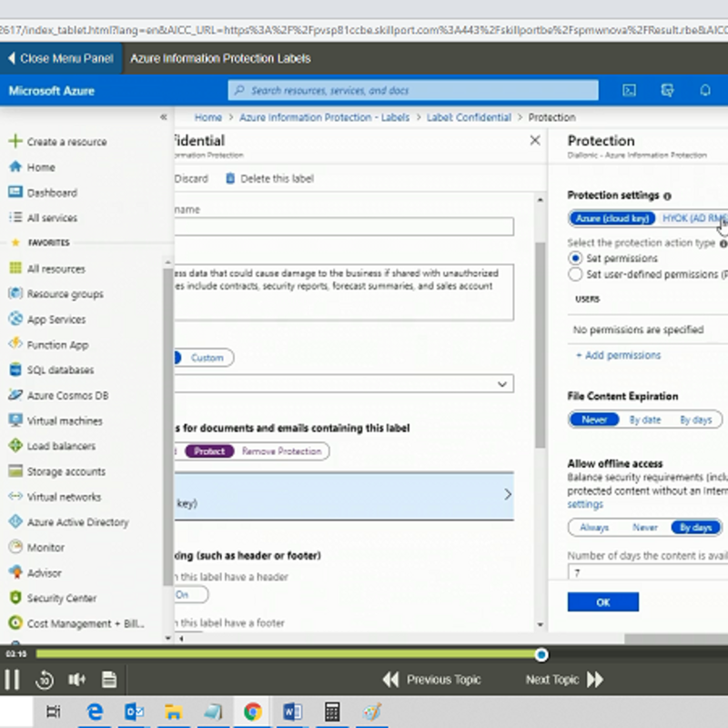Open Azure Cloud Shell icon in header

coord(629,90)
